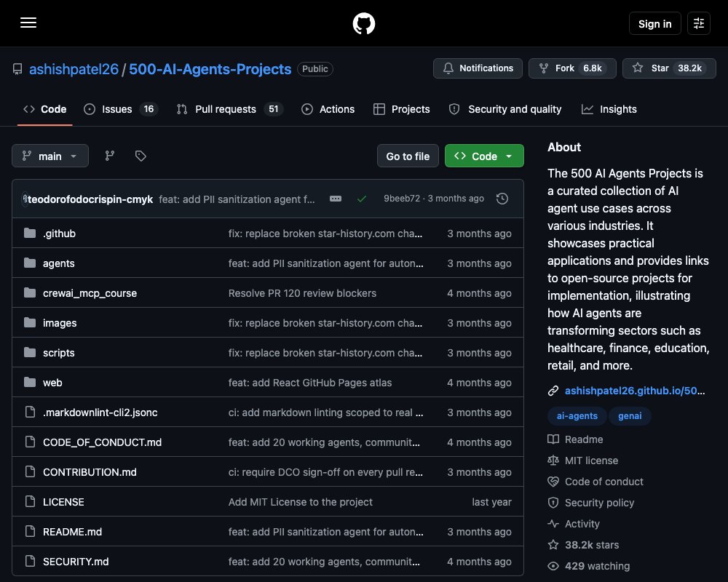This screenshot has width=728, height=582.
Task: Click the link chain icon in About
Action: tap(553, 391)
